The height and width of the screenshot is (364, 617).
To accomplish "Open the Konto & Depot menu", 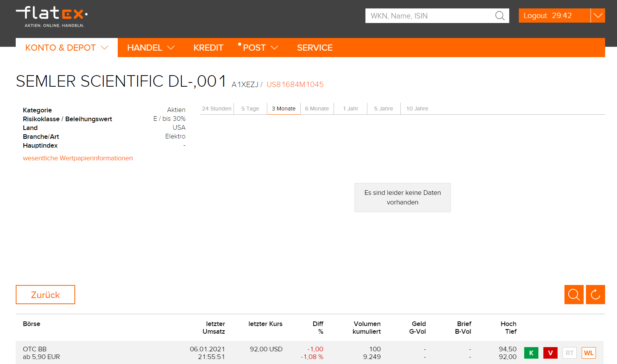I will [67, 48].
